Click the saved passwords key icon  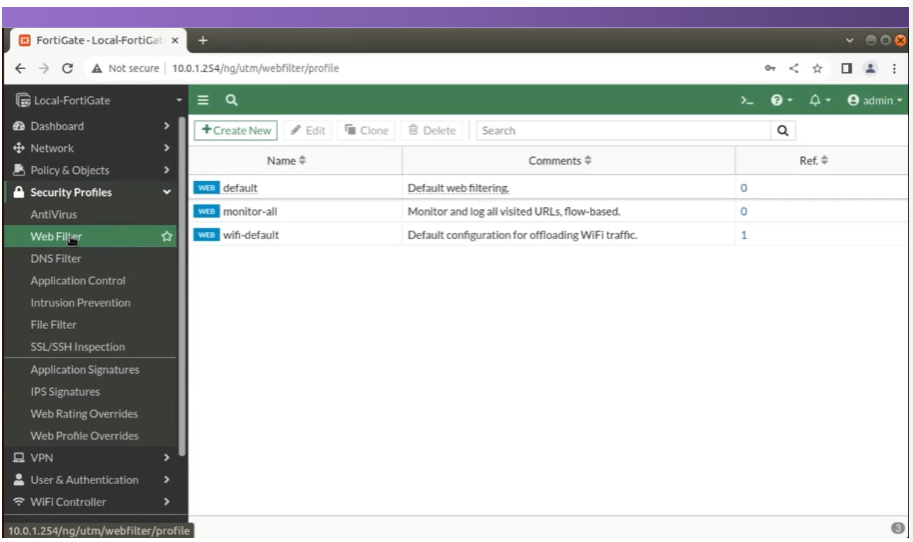pyautogui.click(x=770, y=68)
